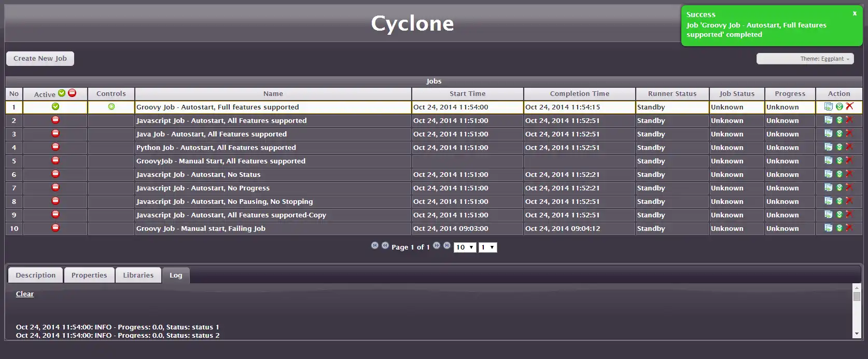The width and height of the screenshot is (868, 359).
Task: Delete the Javascript Job - No Progress row
Action: click(849, 187)
